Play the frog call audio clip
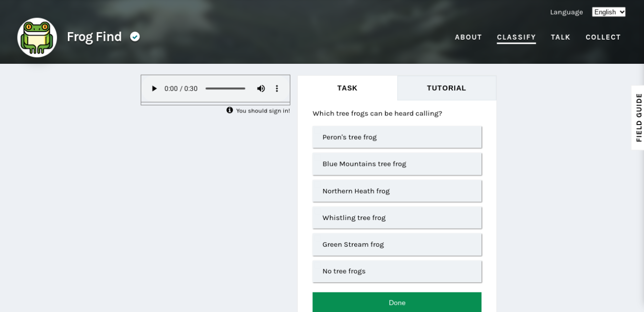This screenshot has width=644, height=312. [x=154, y=88]
